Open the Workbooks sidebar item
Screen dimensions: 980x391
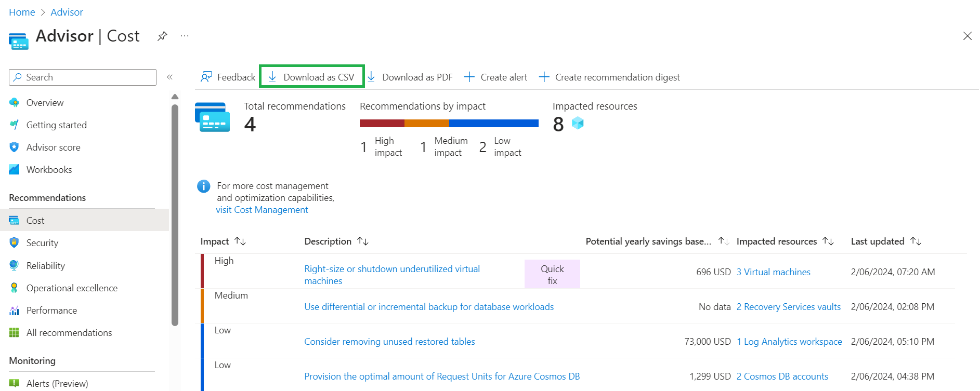coord(49,170)
